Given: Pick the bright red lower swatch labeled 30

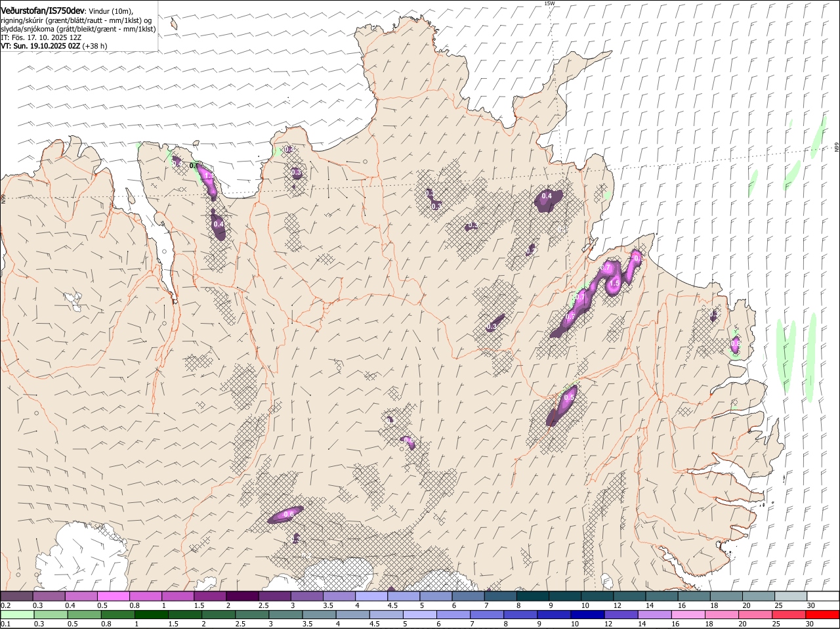Looking at the screenshot, I should click(x=822, y=615).
